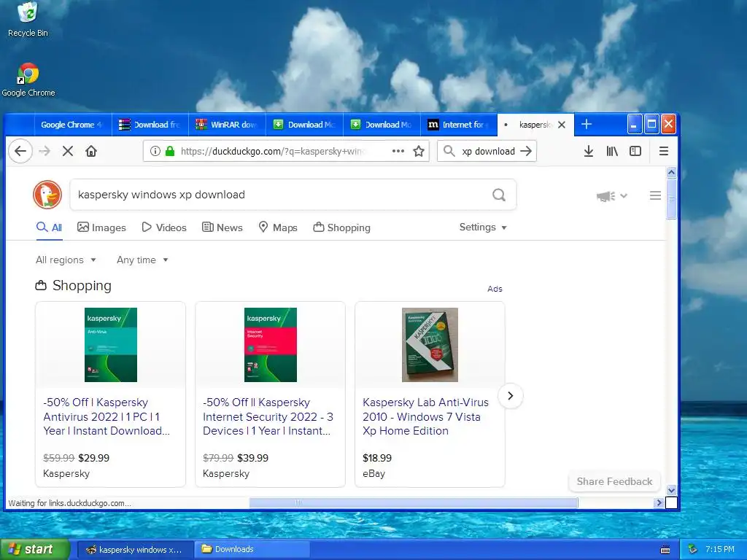Click the $18.99 eBay price
747x560 pixels.
coord(377,458)
